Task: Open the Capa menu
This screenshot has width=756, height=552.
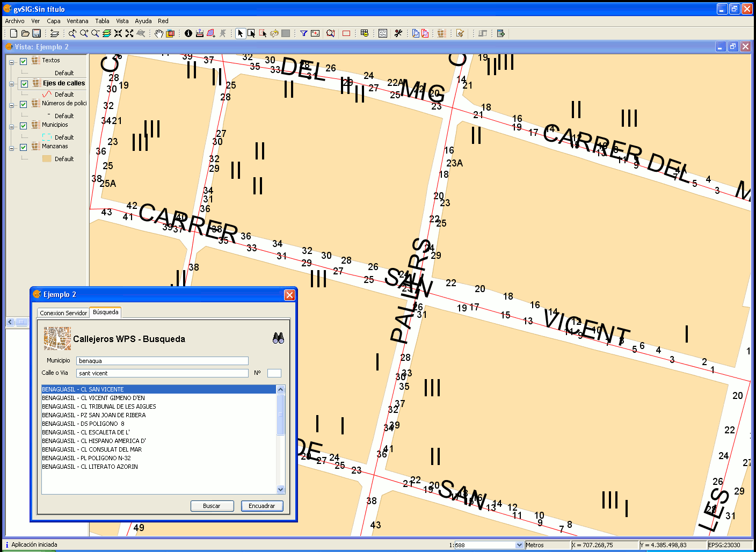Action: tap(54, 21)
